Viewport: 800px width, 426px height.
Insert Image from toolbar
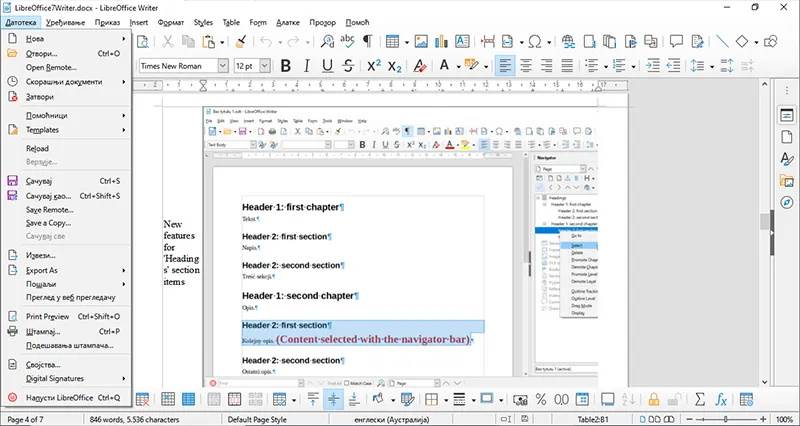421,41
